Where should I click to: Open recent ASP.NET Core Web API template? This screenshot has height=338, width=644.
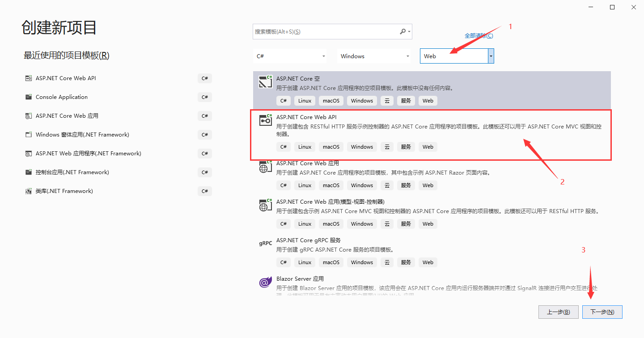pyautogui.click(x=119, y=78)
